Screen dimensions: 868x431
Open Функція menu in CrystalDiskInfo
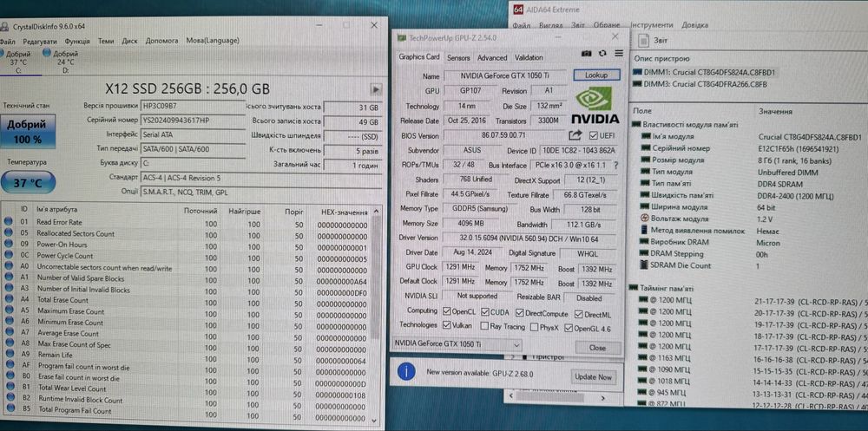[77, 41]
